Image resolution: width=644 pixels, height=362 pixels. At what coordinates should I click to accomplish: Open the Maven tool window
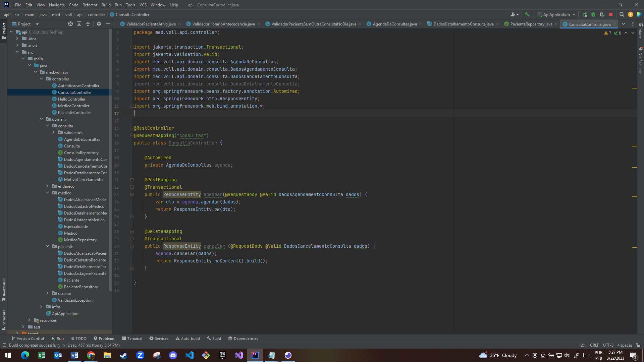pos(640,32)
